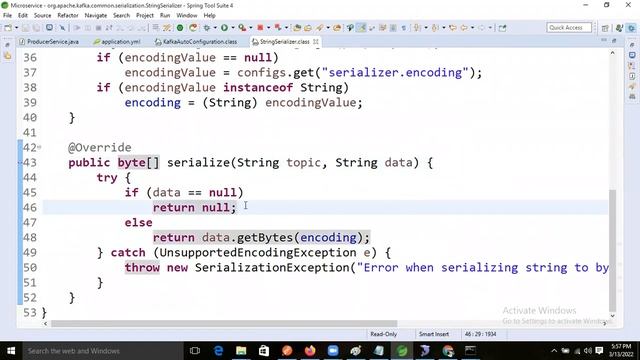Click the red Stop icon
The width and height of the screenshot is (640, 360).
point(260,28)
